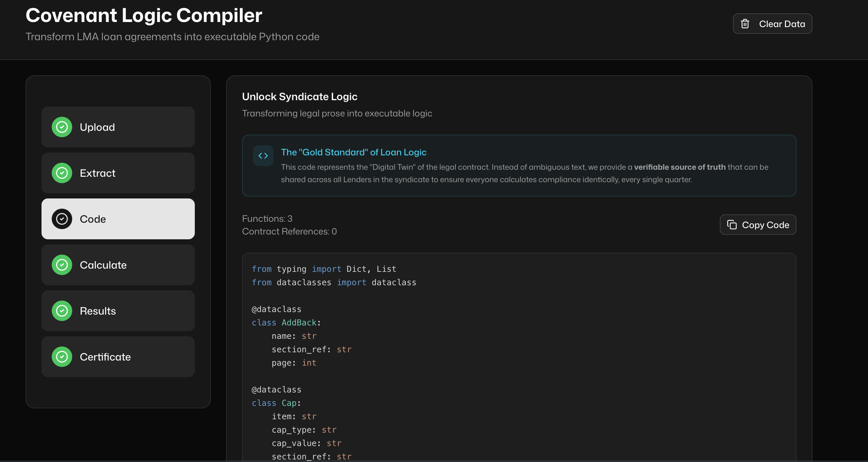Click the green checkmark icon beside Certificate
Viewport: 868px width, 462px height.
point(62,357)
